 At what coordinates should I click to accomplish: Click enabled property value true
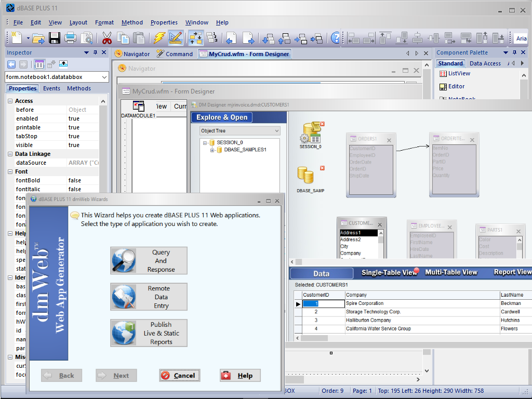83,119
